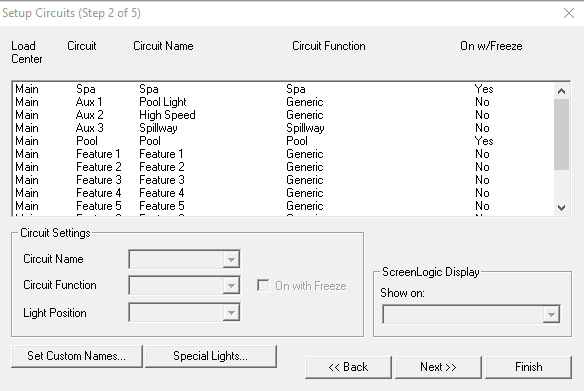Viewport: 584px width, 391px height.
Task: Proceed with the Next >> button
Action: pyautogui.click(x=438, y=367)
